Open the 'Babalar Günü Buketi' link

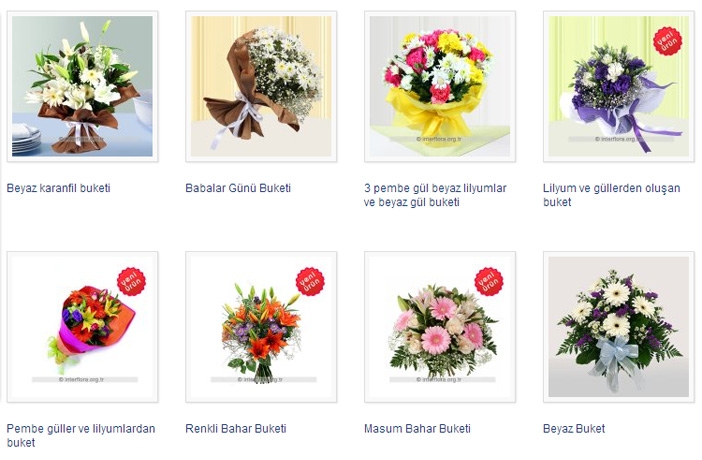(238, 188)
